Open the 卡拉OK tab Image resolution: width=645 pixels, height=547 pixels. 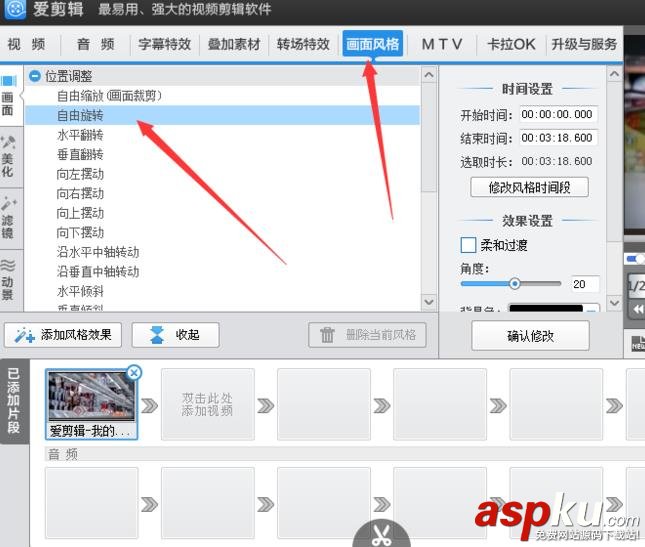pyautogui.click(x=511, y=44)
